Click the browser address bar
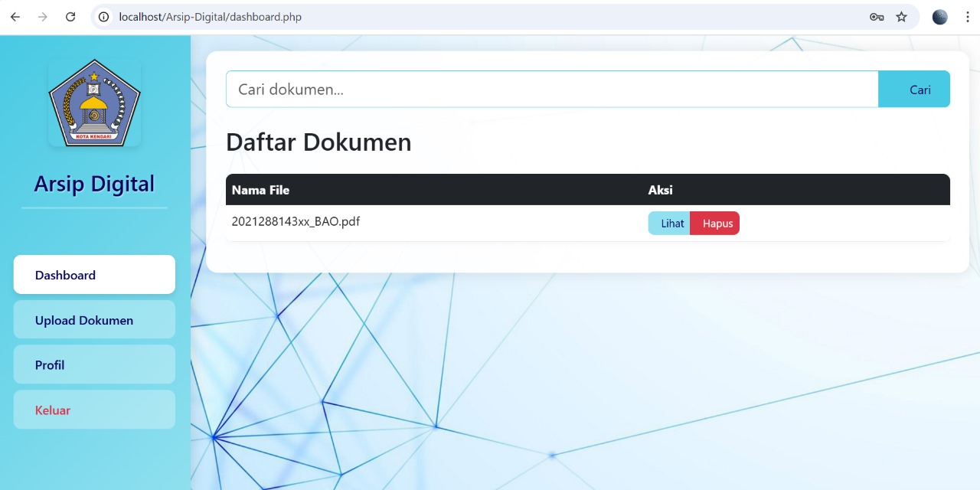The width and height of the screenshot is (980, 490). point(306,16)
